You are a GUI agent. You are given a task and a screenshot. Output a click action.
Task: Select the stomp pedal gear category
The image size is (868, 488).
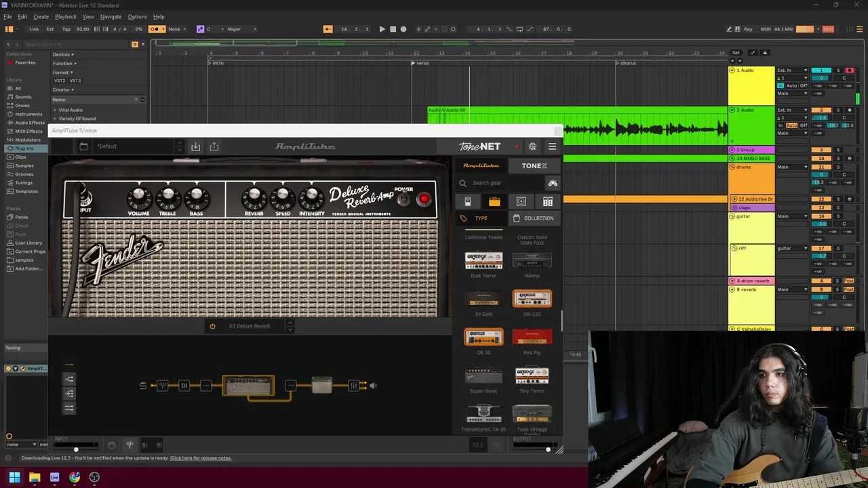tap(467, 201)
